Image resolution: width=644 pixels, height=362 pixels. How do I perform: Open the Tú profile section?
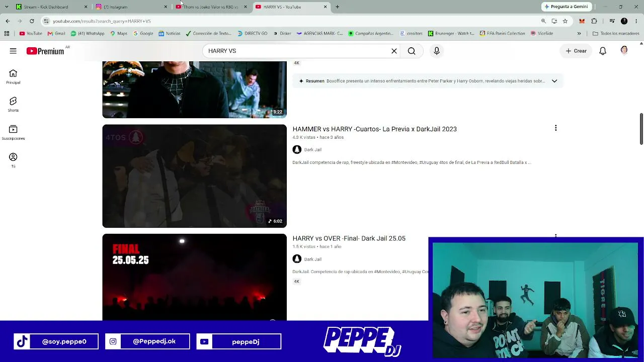[13, 160]
